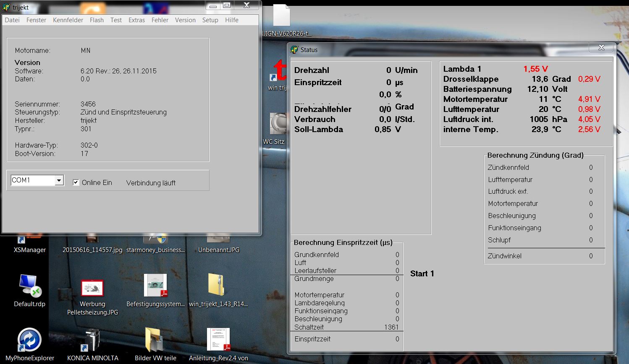The height and width of the screenshot is (364, 629).
Task: Launch the MyPhoneExplorer desktop icon
Action: click(29, 340)
